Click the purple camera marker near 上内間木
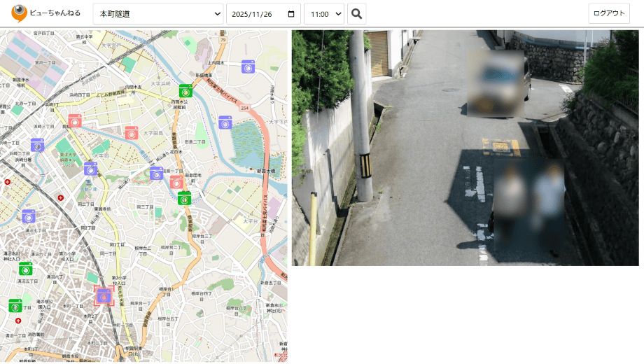The width and height of the screenshot is (644, 364). pyautogui.click(x=248, y=66)
